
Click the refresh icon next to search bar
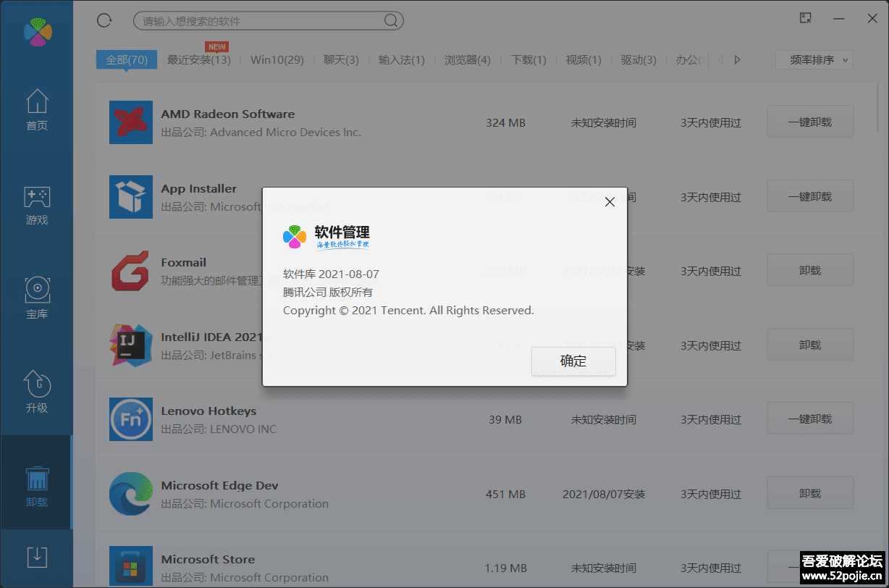pos(104,20)
